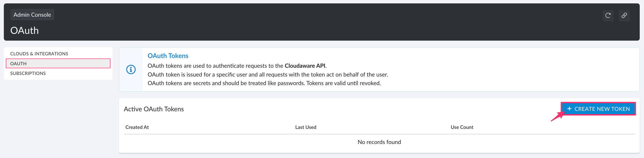Click the OAuth Tokens heading link

click(168, 56)
